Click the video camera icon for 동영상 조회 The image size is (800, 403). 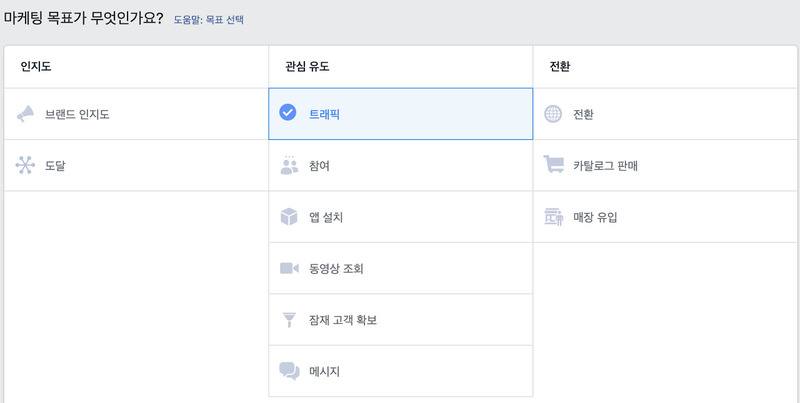289,268
